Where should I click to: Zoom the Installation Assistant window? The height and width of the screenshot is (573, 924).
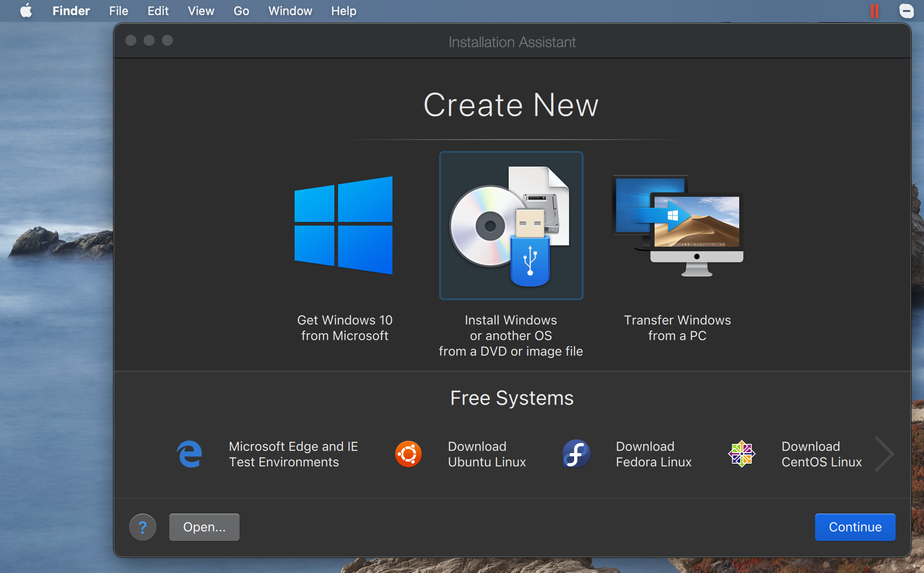tap(167, 40)
